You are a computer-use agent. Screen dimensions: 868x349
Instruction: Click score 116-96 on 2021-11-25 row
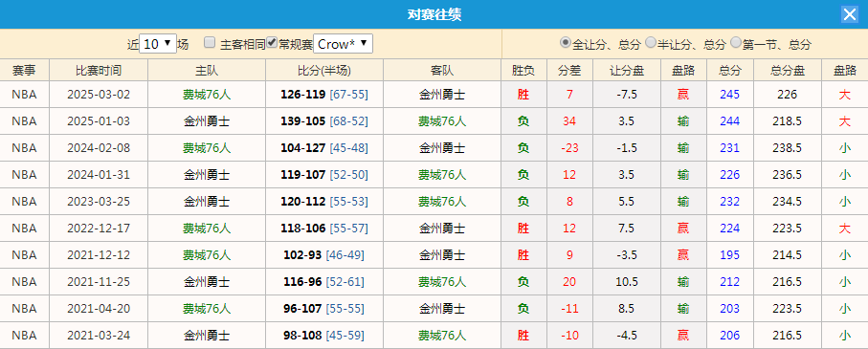pos(302,281)
